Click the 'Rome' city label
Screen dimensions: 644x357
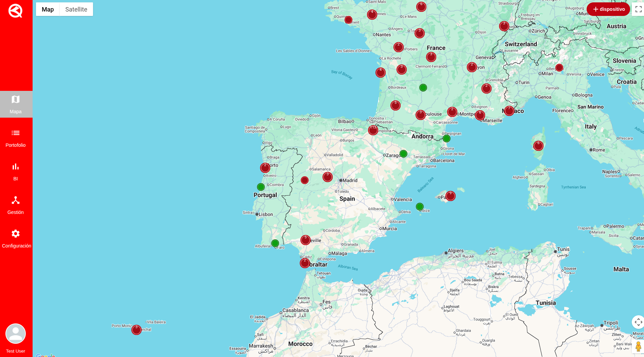point(599,150)
